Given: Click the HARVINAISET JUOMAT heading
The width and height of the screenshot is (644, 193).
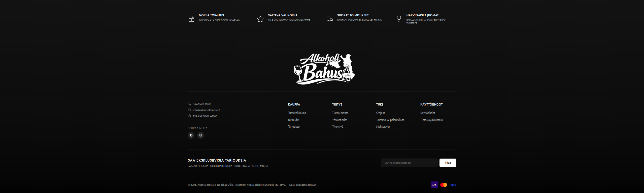Looking at the screenshot, I should (422, 15).
